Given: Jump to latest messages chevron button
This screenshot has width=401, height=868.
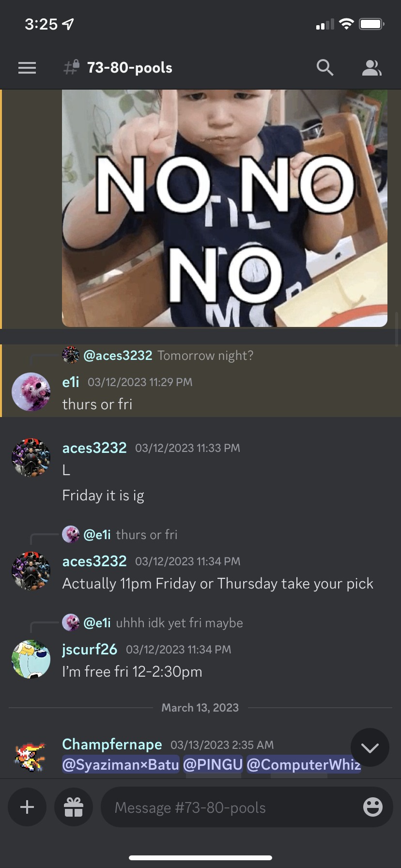Looking at the screenshot, I should click(x=370, y=748).
